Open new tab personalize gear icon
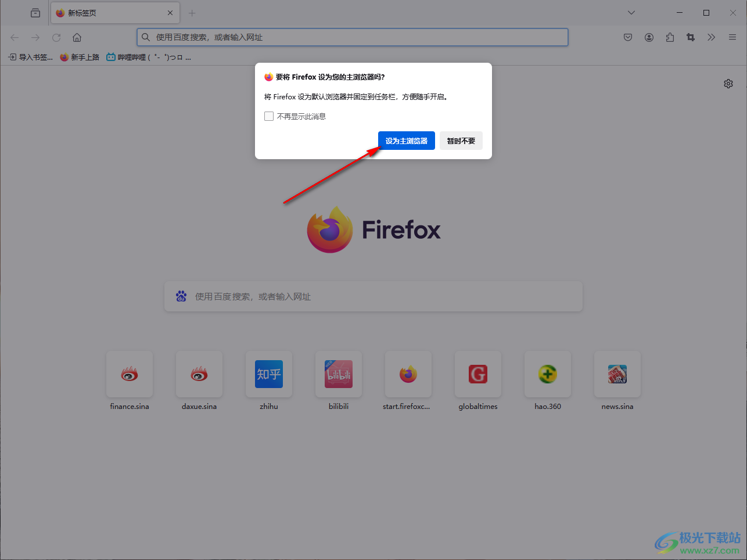Image resolution: width=747 pixels, height=560 pixels. point(728,84)
